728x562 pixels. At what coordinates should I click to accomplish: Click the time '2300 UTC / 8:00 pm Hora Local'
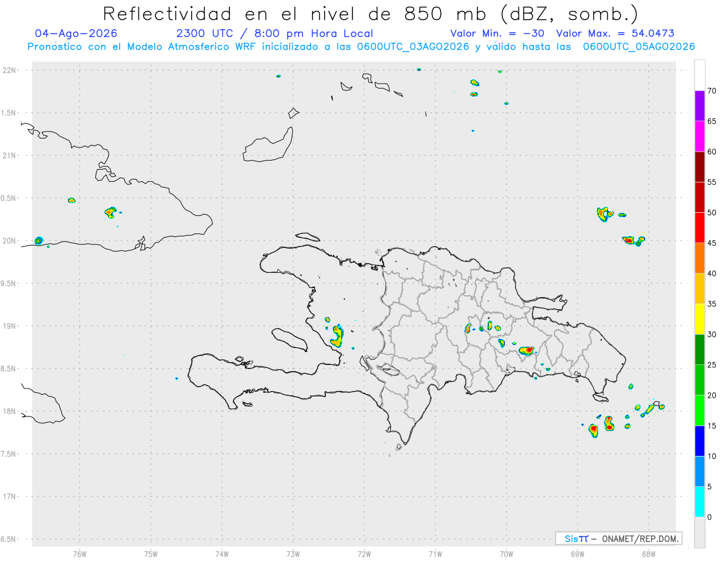[274, 33]
